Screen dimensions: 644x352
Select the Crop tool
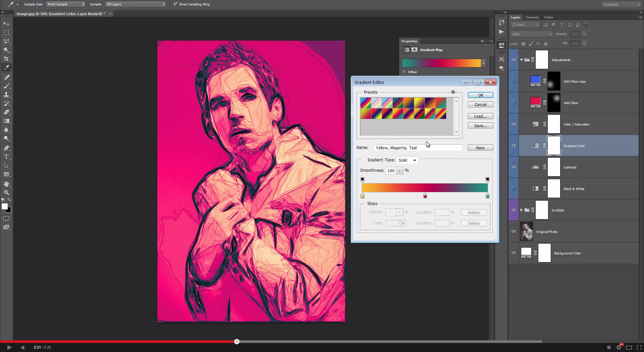pos(6,59)
